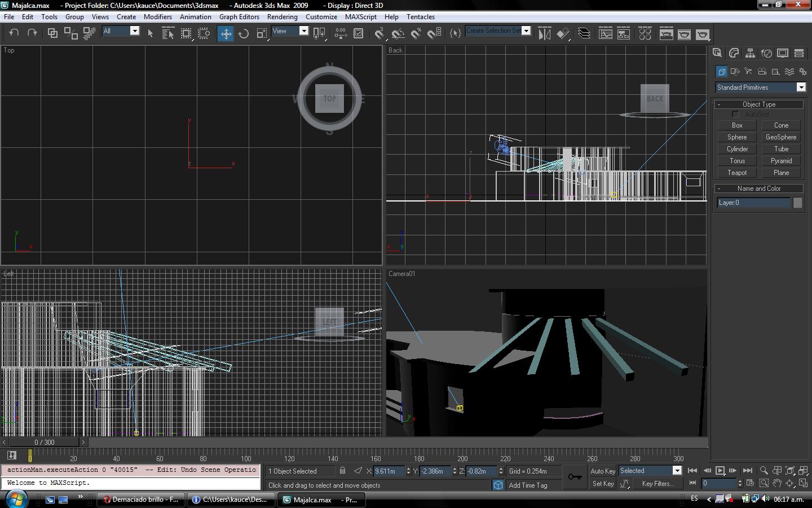Viewport: 812px width, 508px height.
Task: Toggle Auto Key animation mode
Action: (x=602, y=471)
